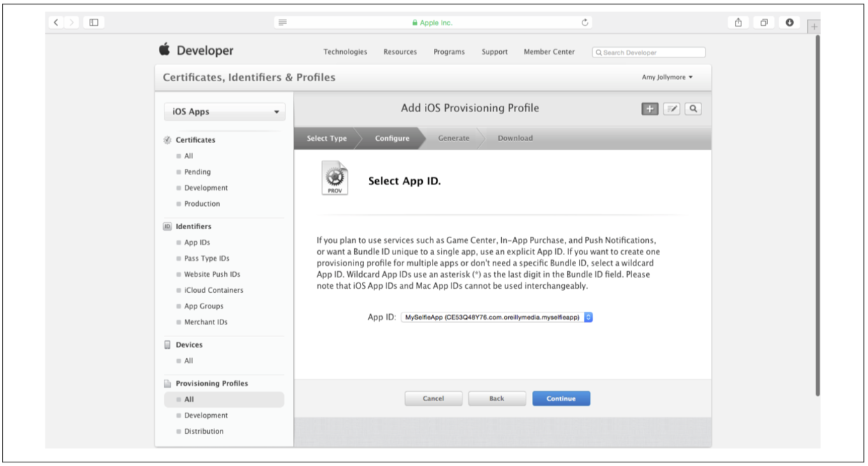868x466 pixels.
Task: Click inside the Search Developer field
Action: click(x=651, y=53)
